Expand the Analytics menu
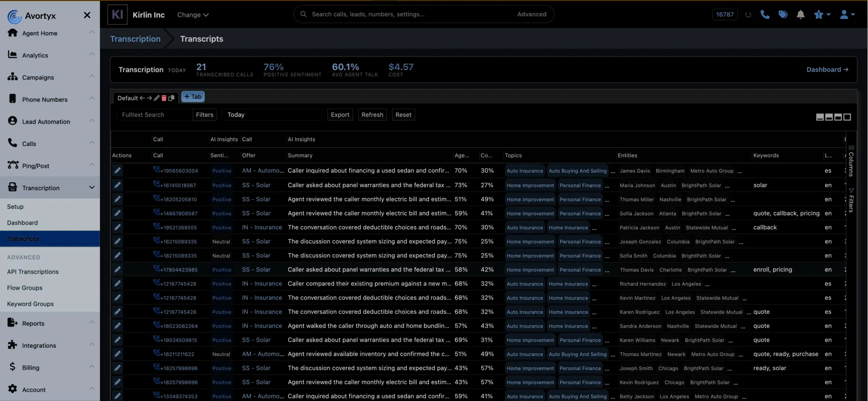 pyautogui.click(x=50, y=55)
